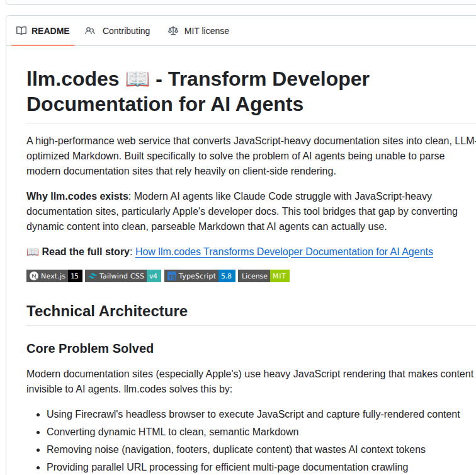Click the bullet about parallel URL processing

[x=227, y=467]
